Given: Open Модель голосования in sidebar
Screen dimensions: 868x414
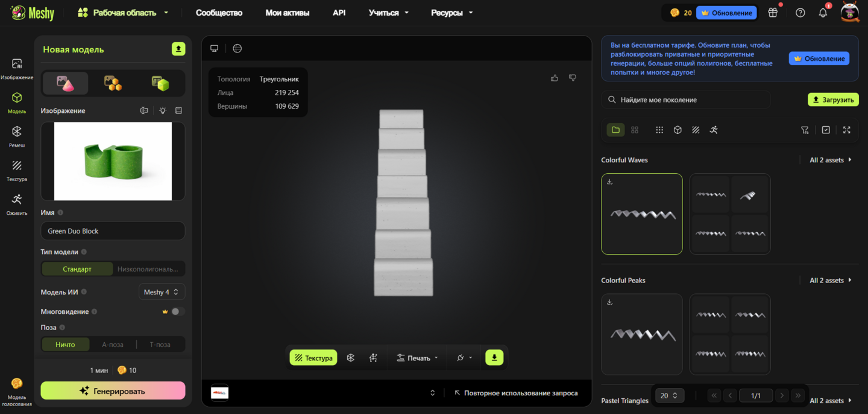Looking at the screenshot, I should [x=17, y=392].
